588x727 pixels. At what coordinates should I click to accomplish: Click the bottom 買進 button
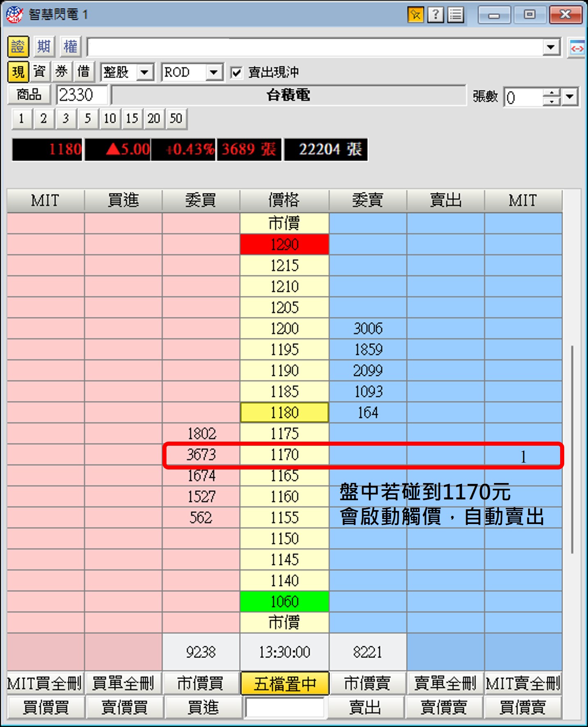tap(203, 707)
